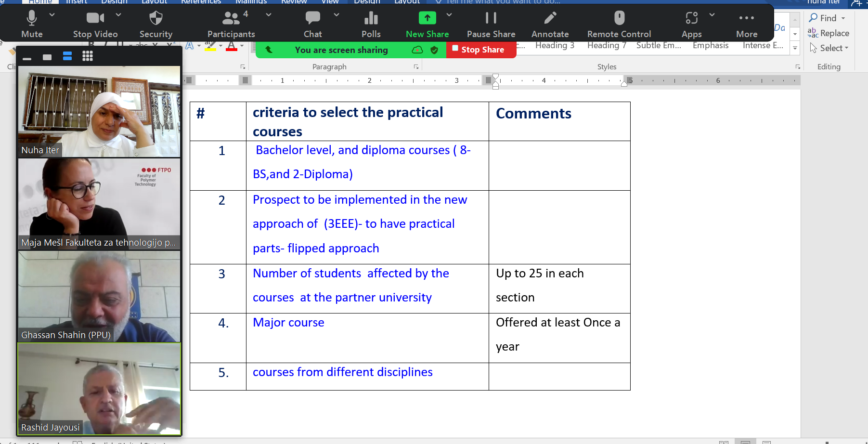Apply the Heading 3 style

pos(555,45)
